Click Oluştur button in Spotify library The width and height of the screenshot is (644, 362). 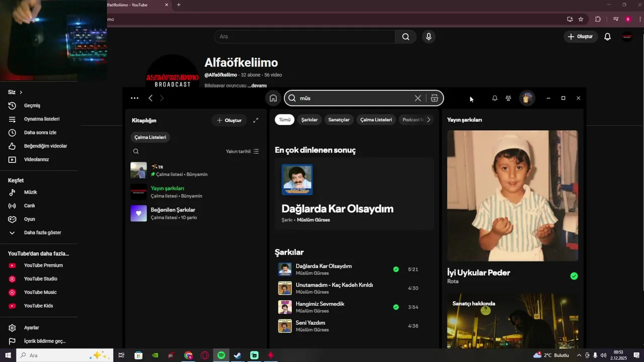tap(229, 120)
